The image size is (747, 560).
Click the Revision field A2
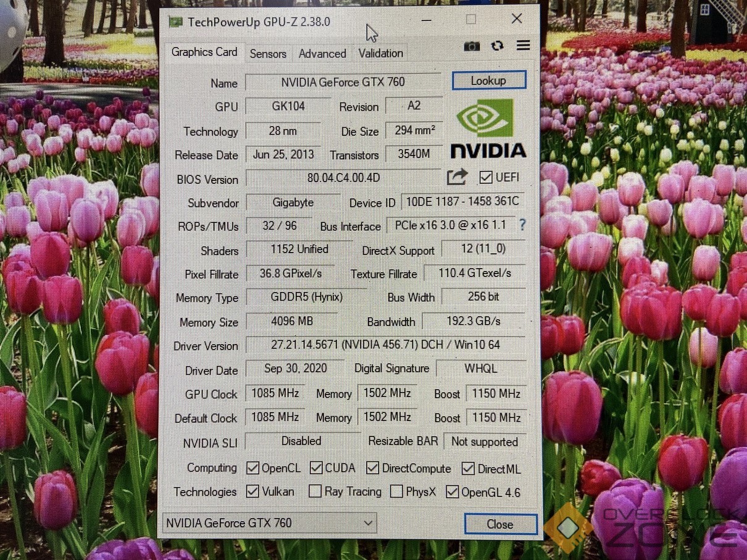(x=414, y=106)
